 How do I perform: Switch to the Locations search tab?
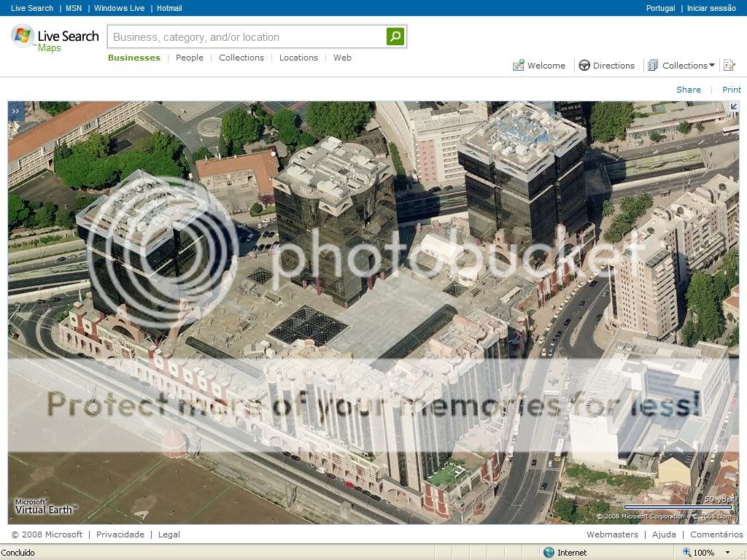298,58
